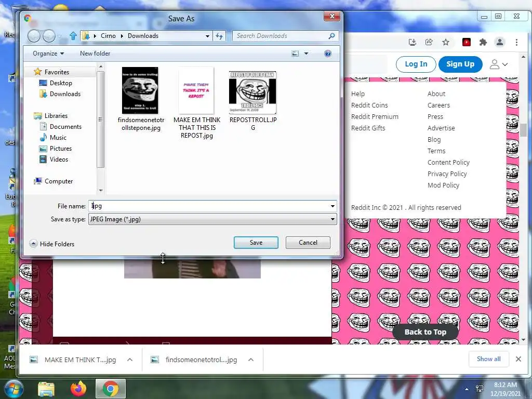This screenshot has height=399, width=532.
Task: Click Reddit Log In button
Action: [416, 64]
